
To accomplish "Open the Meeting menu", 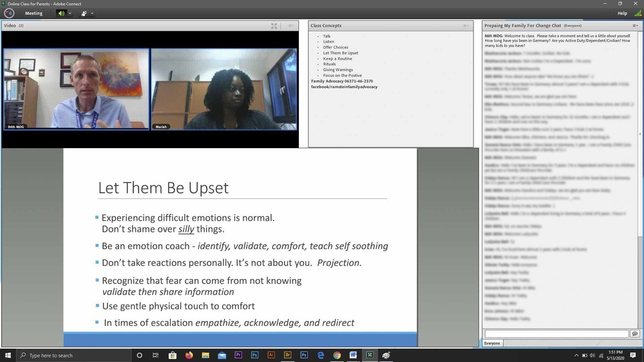I will click(x=33, y=13).
